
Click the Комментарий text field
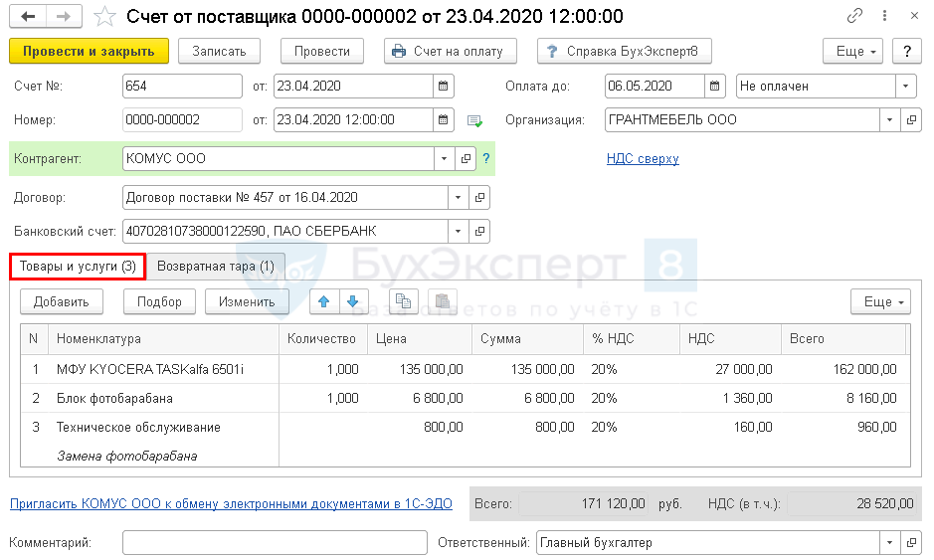[275, 543]
